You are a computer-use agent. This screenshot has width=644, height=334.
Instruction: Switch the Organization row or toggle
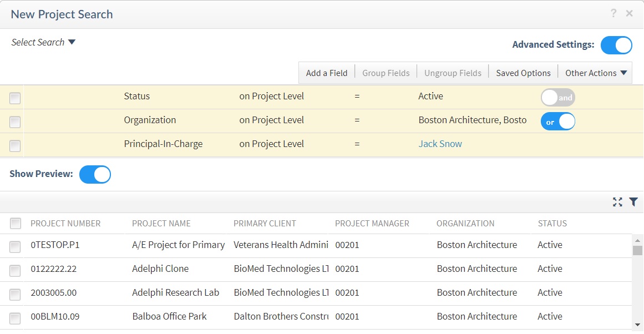coord(557,122)
